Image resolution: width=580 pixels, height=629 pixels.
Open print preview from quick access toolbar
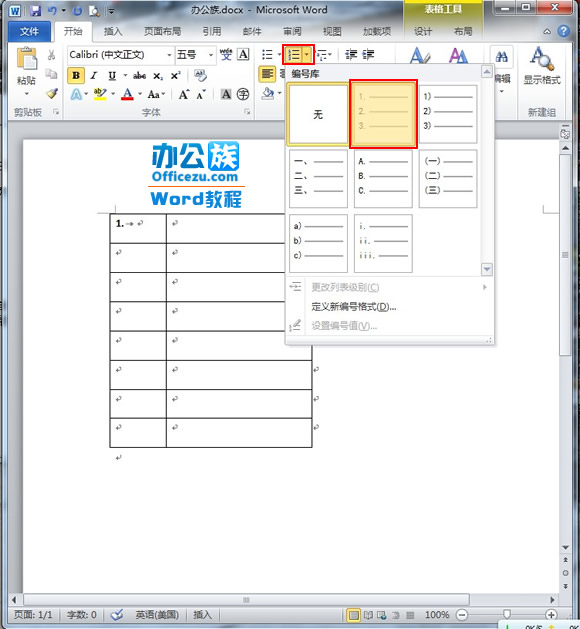click(94, 11)
